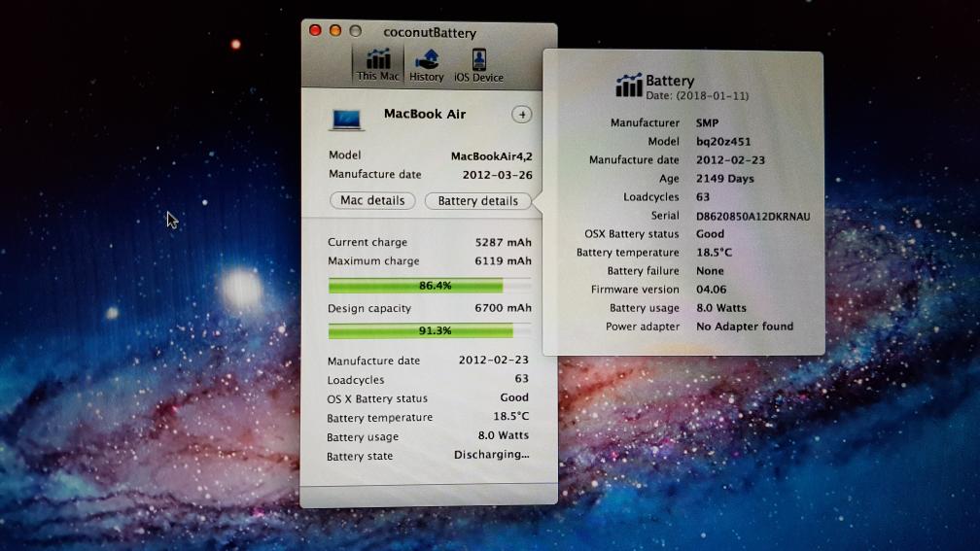
Task: Click the MacBook Air heading
Action: click(424, 114)
